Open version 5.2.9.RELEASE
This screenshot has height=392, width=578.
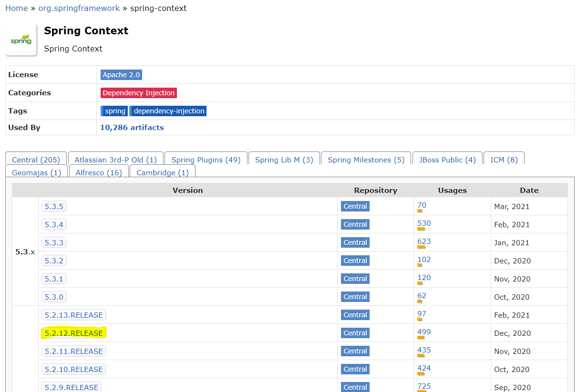coord(72,387)
